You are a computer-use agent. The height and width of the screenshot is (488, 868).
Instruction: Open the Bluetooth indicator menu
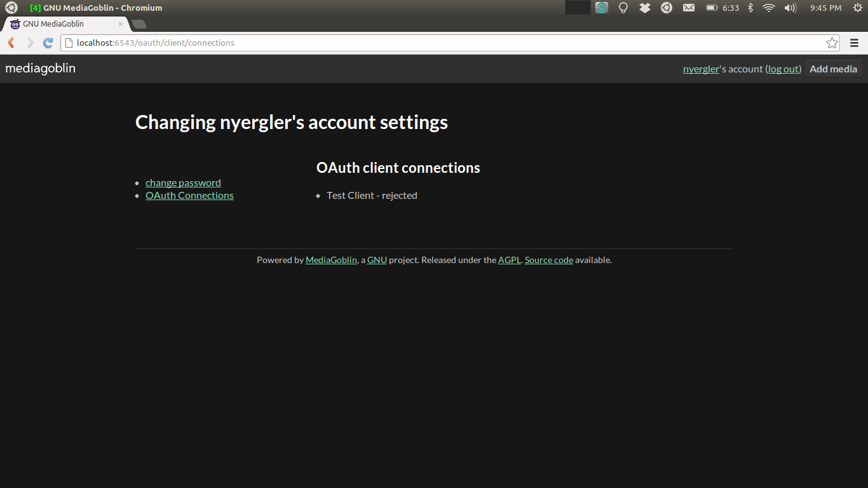[x=750, y=8]
